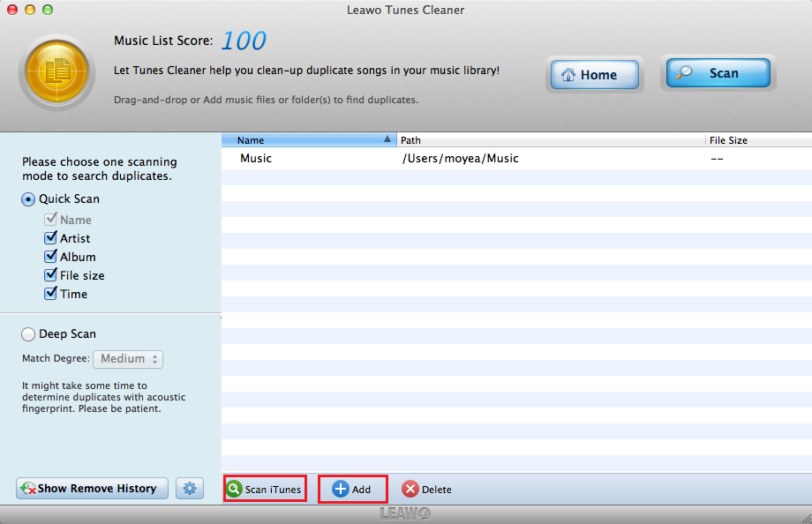Toggle the Album checkbox
This screenshot has height=524, width=812.
click(50, 257)
